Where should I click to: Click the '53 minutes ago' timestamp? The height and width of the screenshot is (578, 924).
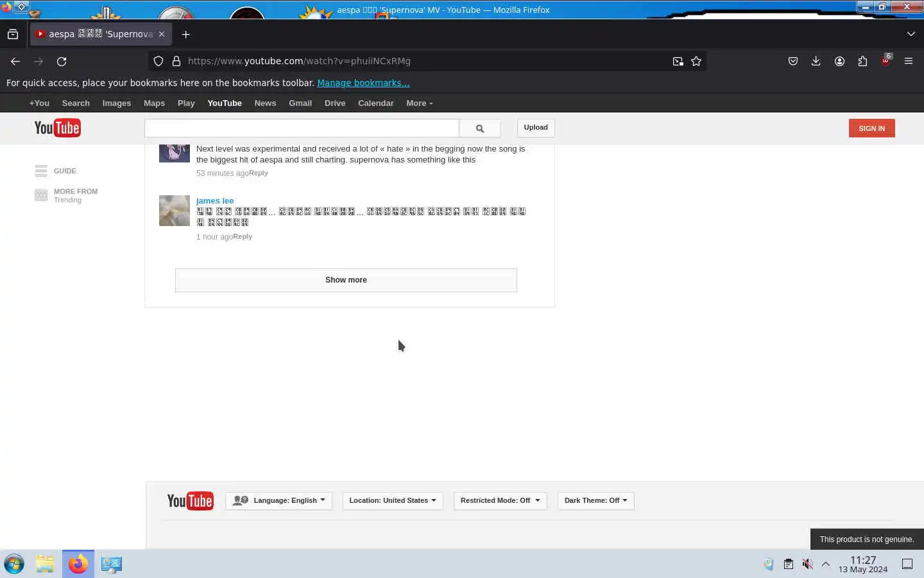pos(223,173)
